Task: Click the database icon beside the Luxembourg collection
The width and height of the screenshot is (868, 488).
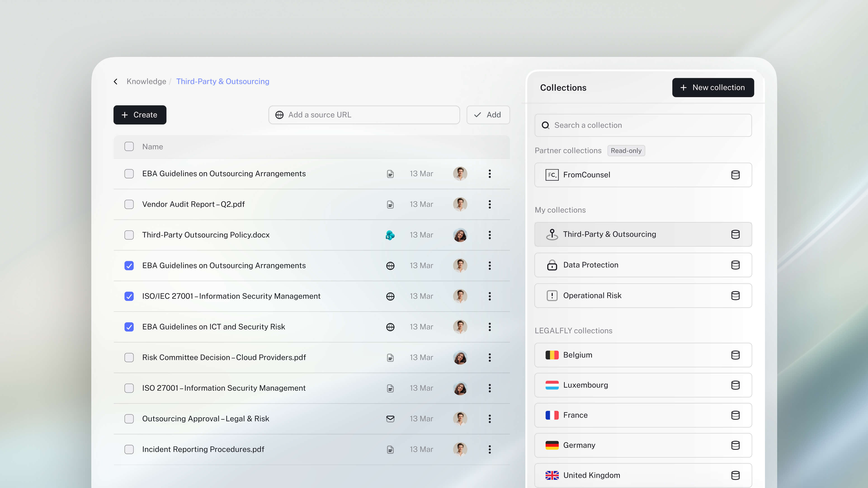Action: 735,385
